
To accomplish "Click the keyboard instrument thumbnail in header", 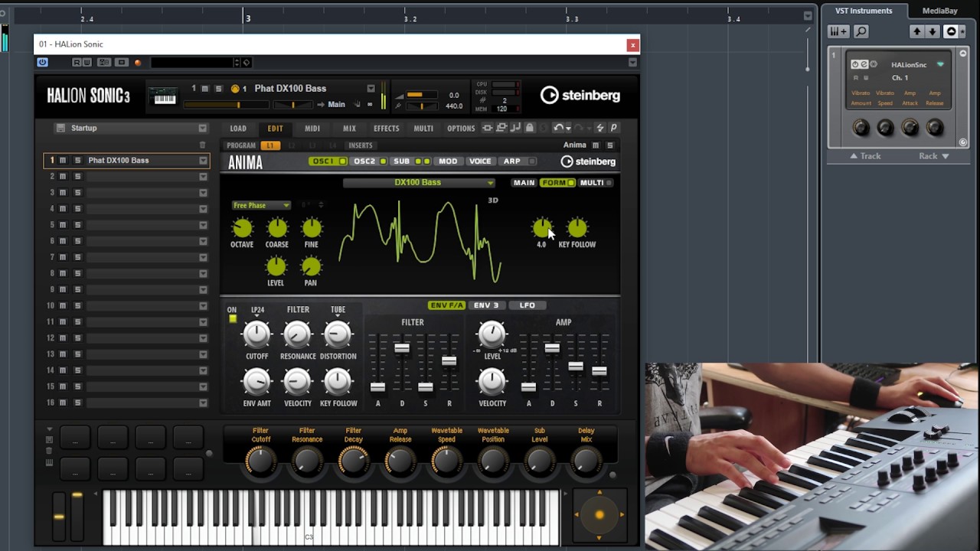I will (x=165, y=96).
